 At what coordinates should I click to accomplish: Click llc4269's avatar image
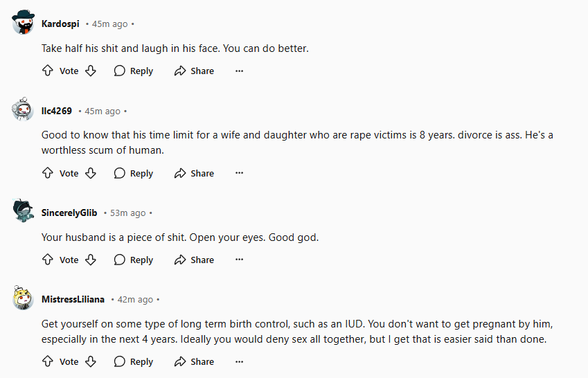[x=23, y=109]
